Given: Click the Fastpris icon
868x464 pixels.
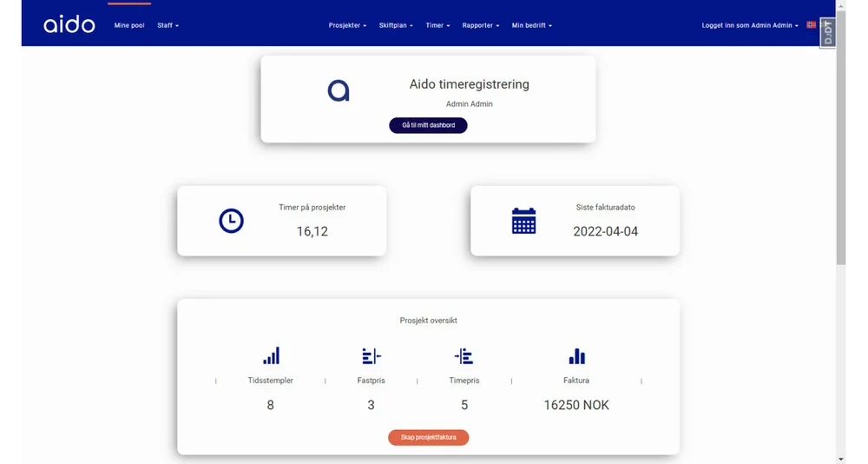Looking at the screenshot, I should [371, 356].
